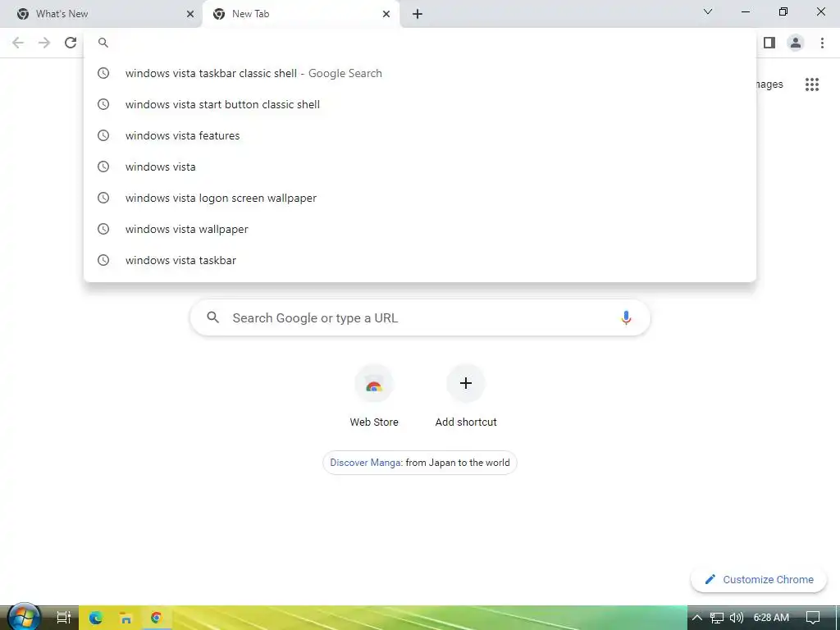Screen dimensions: 840x630
Task: Pick suggestion 'windows vista logon screen wallpaper'
Action: pyautogui.click(x=419, y=198)
